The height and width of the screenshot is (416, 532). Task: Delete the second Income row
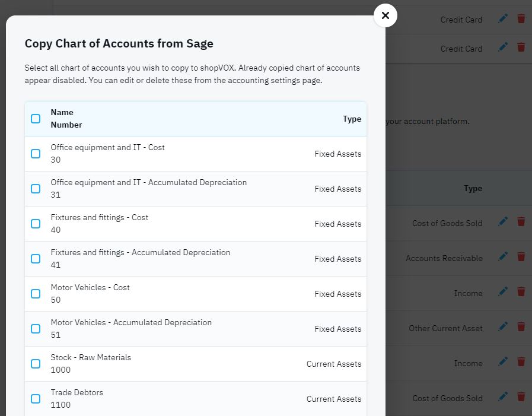(x=521, y=361)
